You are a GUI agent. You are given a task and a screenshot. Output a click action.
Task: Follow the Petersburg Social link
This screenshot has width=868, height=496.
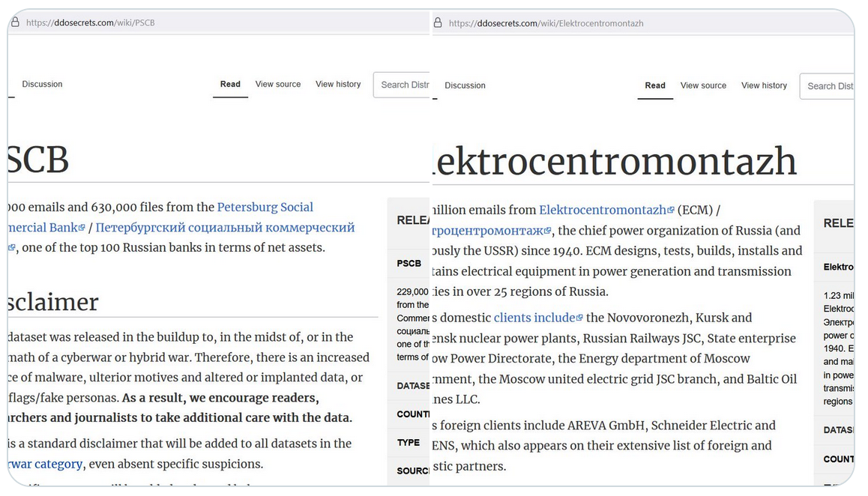click(x=265, y=207)
